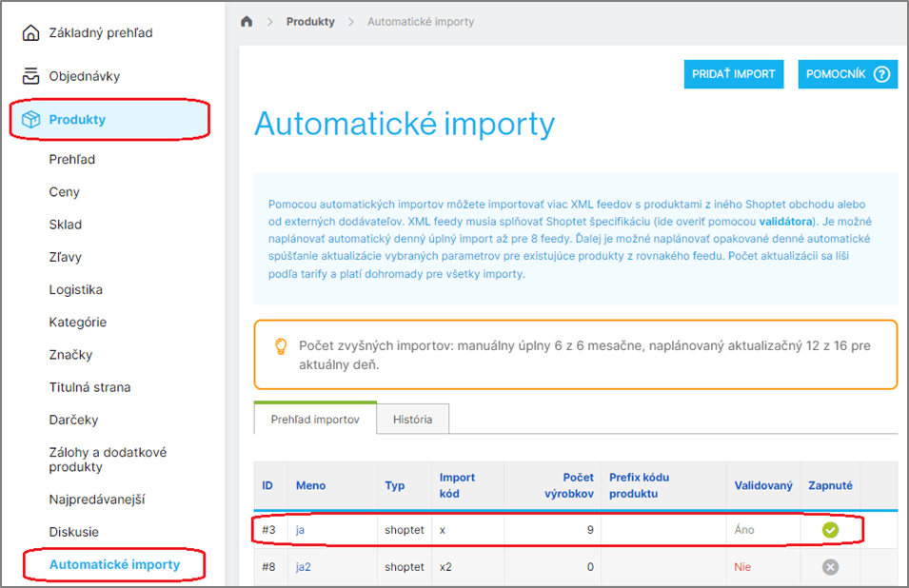Collapse the Produkty sidebar section

coord(77,120)
